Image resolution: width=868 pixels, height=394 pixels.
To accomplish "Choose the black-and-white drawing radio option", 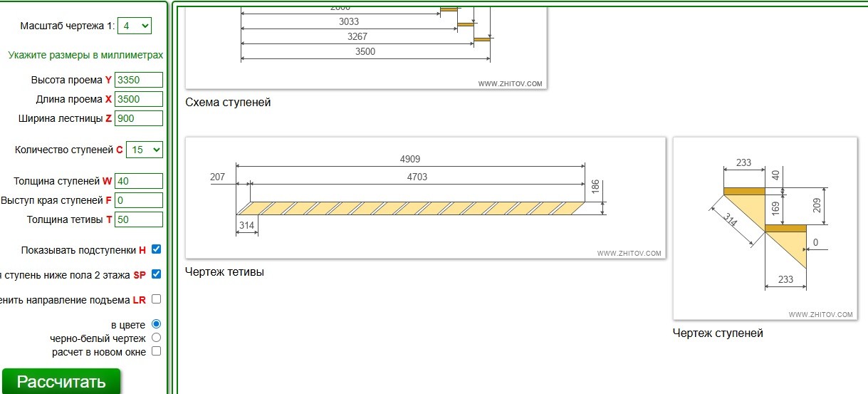I will pyautogui.click(x=157, y=338).
